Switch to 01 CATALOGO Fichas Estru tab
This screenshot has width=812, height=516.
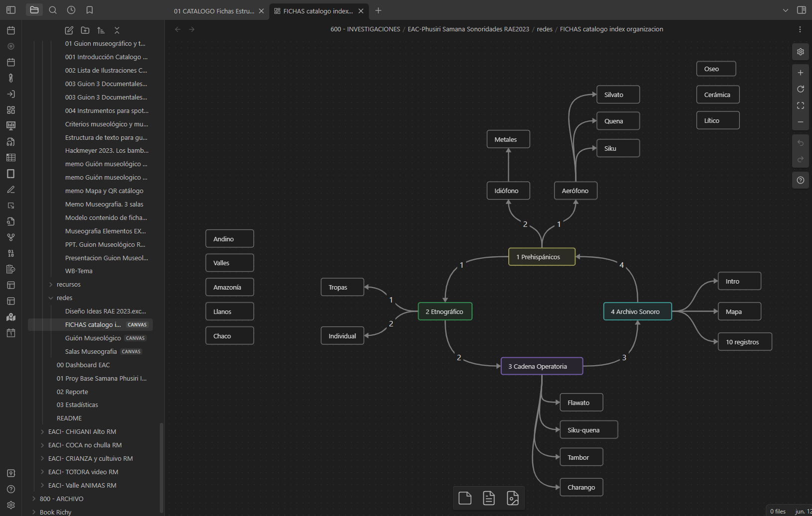(x=214, y=11)
